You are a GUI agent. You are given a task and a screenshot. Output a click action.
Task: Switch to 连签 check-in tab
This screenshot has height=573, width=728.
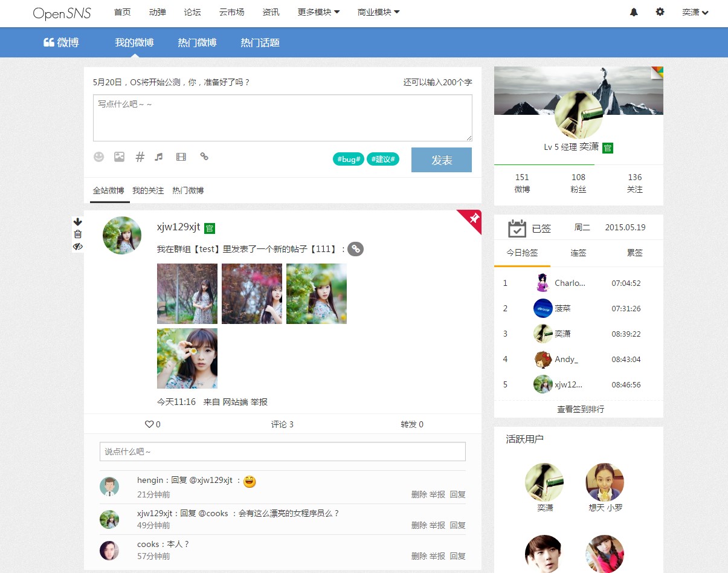point(578,253)
